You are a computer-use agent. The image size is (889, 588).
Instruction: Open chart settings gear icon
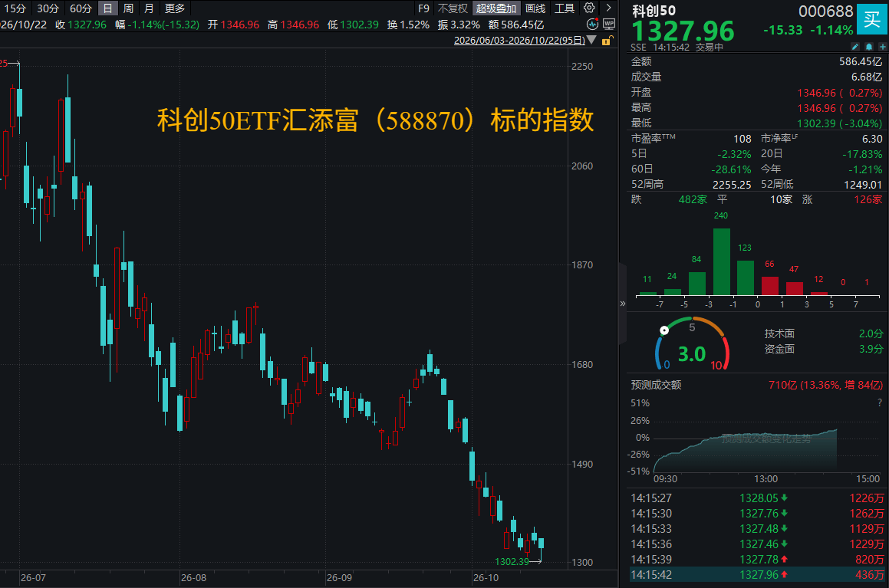[x=590, y=8]
